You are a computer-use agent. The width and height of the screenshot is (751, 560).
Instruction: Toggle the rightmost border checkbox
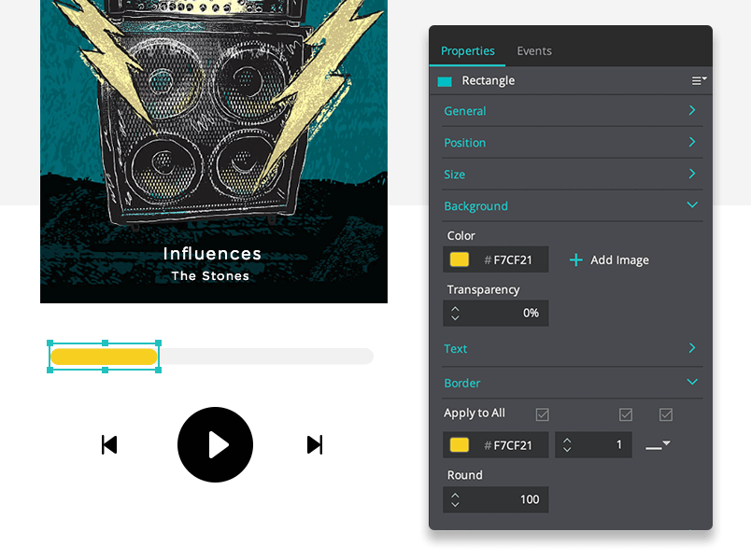click(666, 414)
